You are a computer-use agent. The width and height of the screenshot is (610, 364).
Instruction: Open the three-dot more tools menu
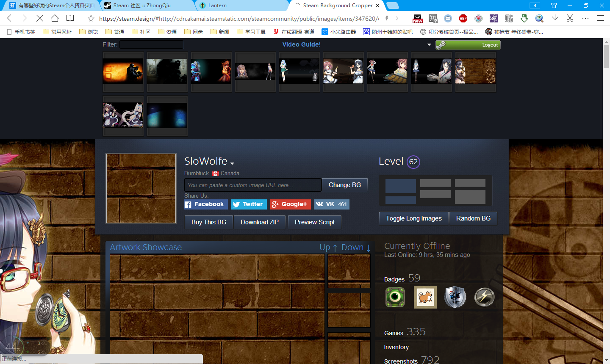[x=585, y=18]
